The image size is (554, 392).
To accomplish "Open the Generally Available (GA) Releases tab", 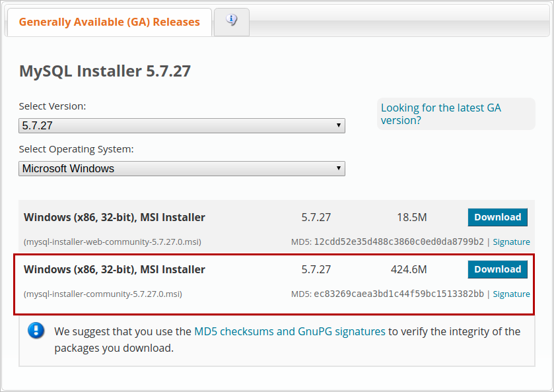I will (109, 22).
